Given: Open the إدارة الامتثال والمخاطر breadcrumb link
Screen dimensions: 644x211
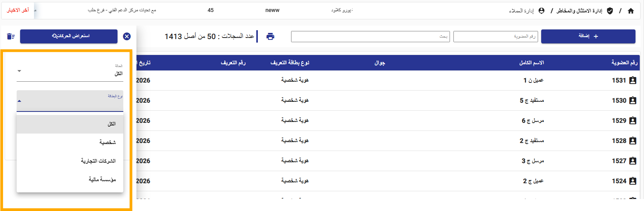Looking at the screenshot, I should pos(579,11).
